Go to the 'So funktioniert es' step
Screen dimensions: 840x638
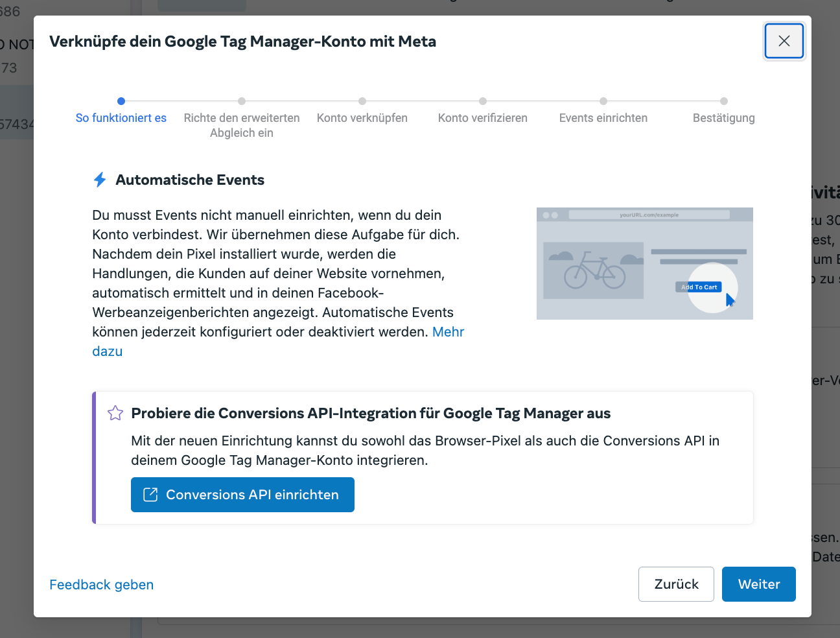click(x=121, y=118)
